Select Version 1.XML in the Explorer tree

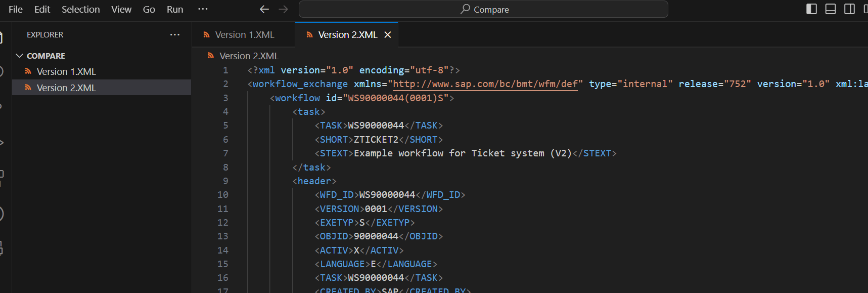click(66, 71)
